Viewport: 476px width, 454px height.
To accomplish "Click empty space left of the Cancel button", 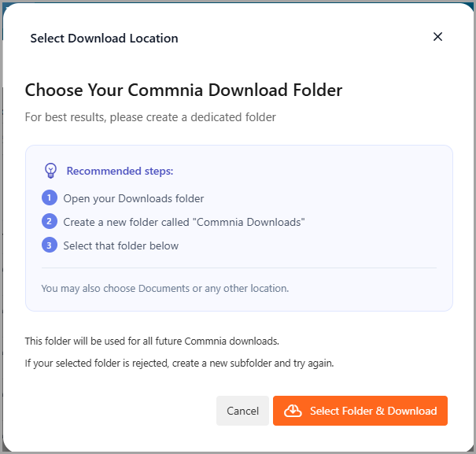I will point(118,411).
